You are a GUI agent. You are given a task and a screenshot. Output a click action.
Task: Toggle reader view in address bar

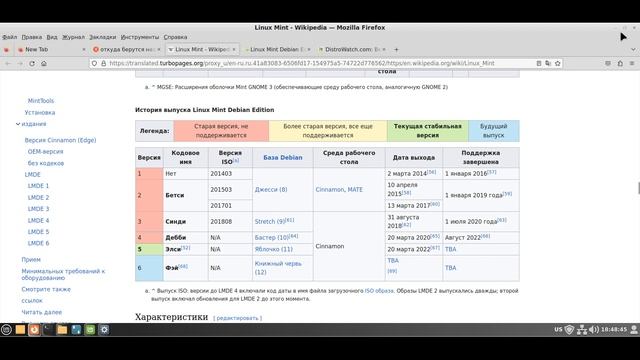point(539,63)
